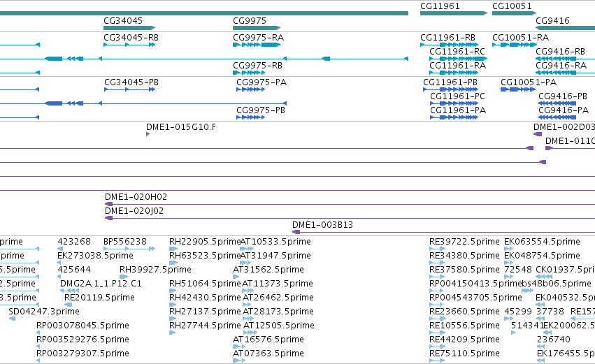Open EST SD04247.3prime

point(44,312)
